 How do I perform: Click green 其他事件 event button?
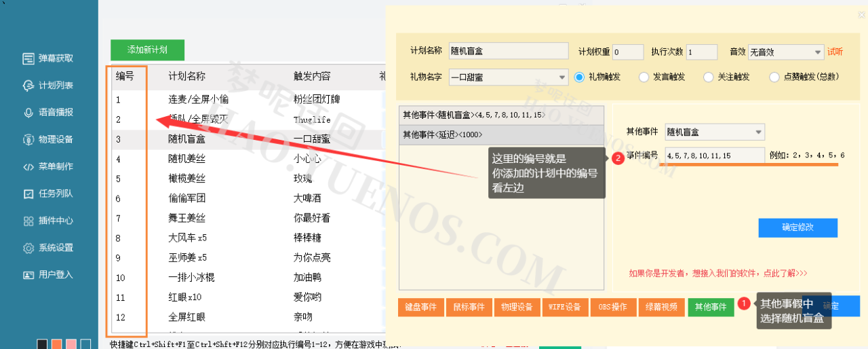point(711,307)
